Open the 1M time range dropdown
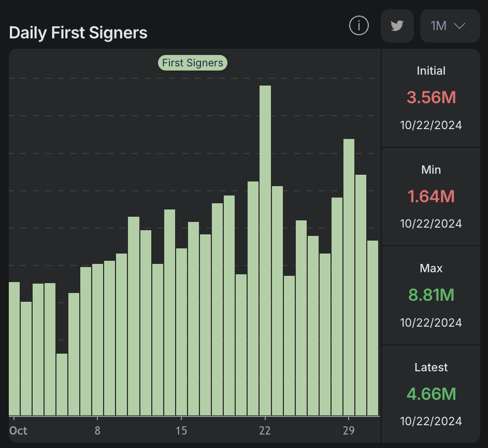This screenshot has width=488, height=448. click(x=450, y=26)
